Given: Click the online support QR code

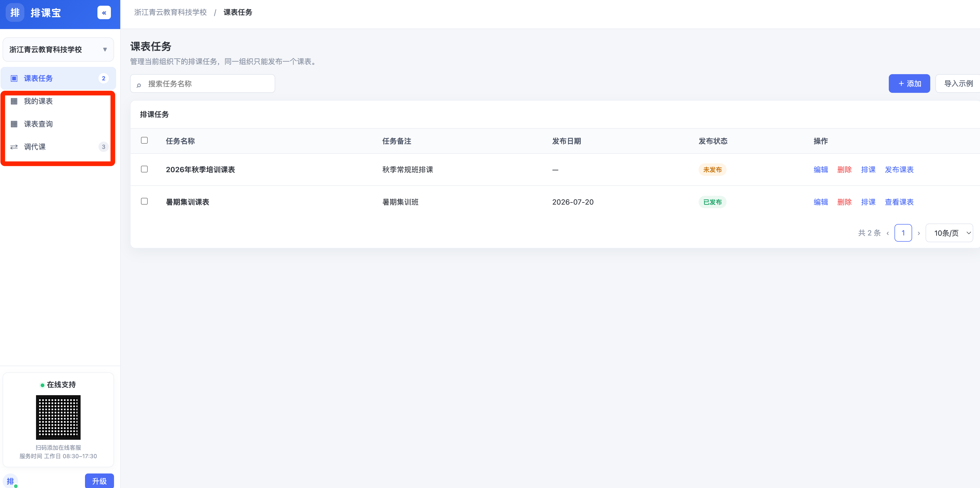Looking at the screenshot, I should pyautogui.click(x=58, y=417).
